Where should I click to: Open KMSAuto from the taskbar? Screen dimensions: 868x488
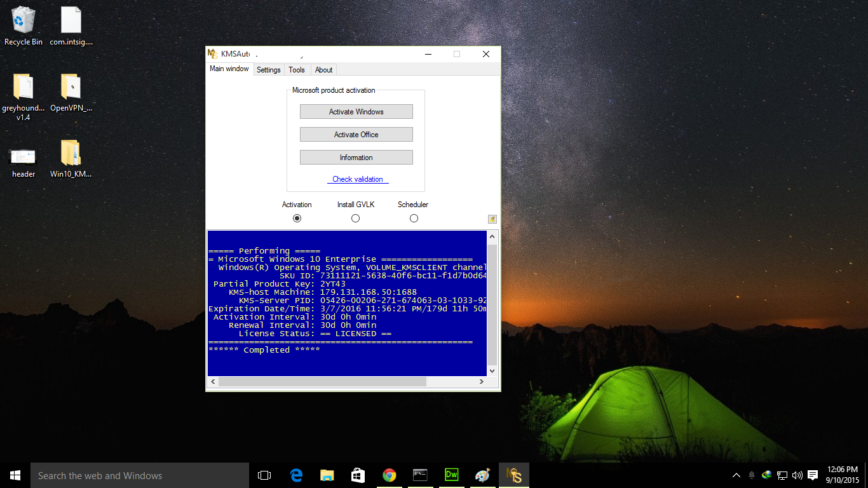pos(513,475)
